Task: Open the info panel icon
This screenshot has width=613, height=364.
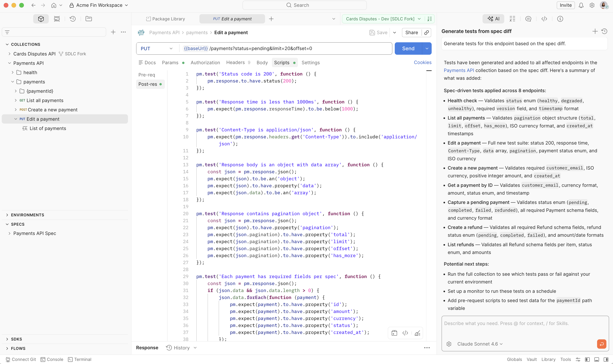Action: coord(560,19)
